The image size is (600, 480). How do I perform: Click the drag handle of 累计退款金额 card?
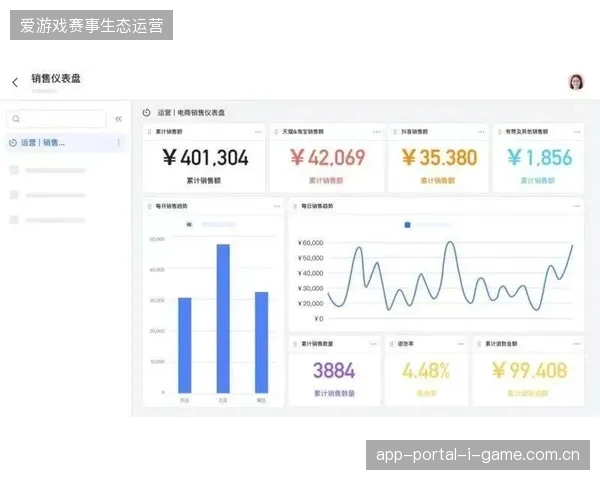pos(479,344)
